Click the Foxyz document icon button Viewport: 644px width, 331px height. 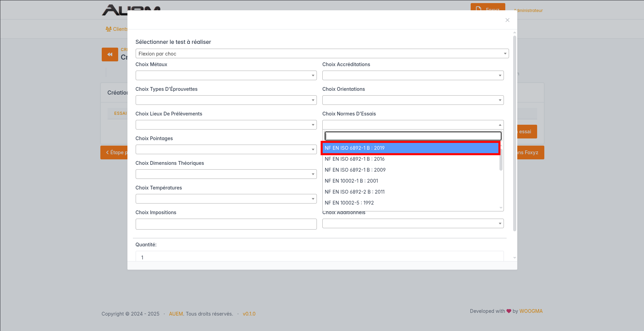[479, 9]
